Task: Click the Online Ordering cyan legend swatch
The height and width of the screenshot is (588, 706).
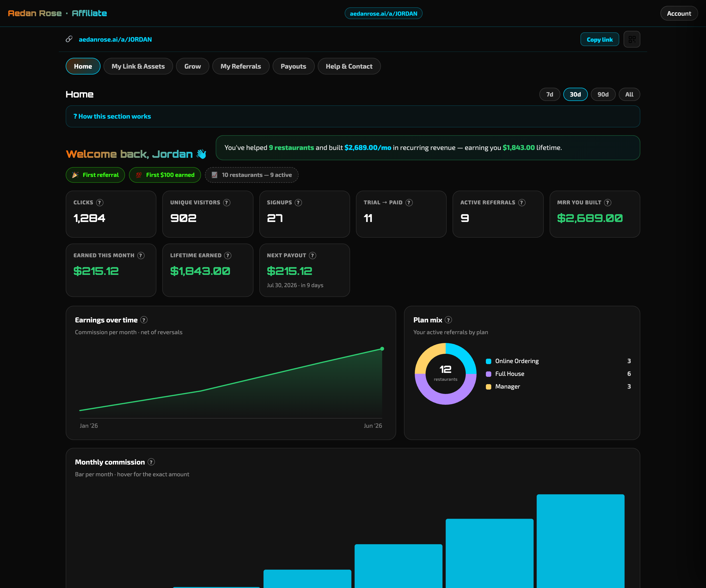Action: [489, 361]
